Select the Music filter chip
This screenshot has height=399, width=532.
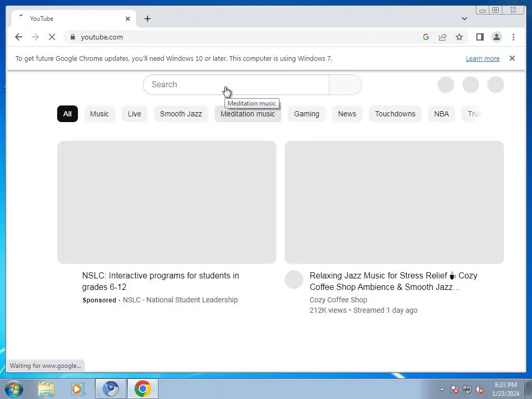point(99,114)
